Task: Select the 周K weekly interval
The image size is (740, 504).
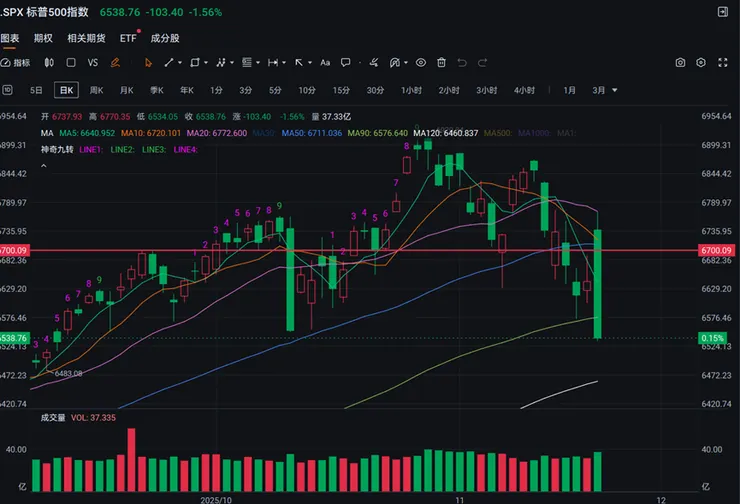Action: click(97, 90)
